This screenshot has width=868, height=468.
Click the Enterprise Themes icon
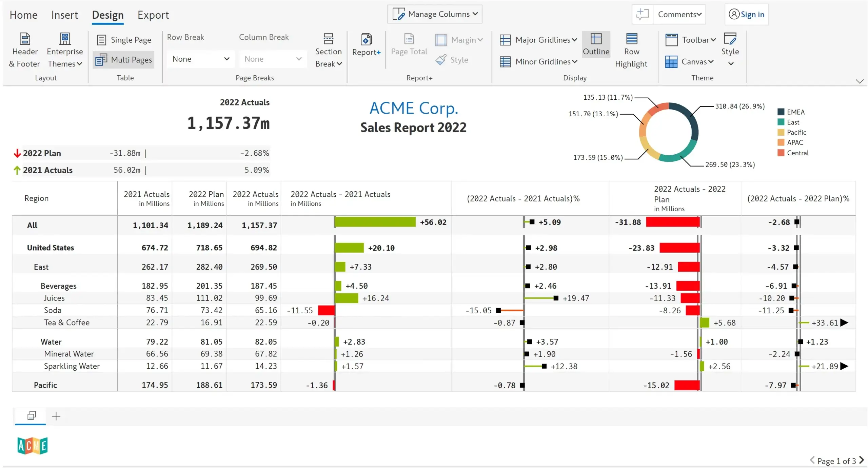tap(65, 39)
